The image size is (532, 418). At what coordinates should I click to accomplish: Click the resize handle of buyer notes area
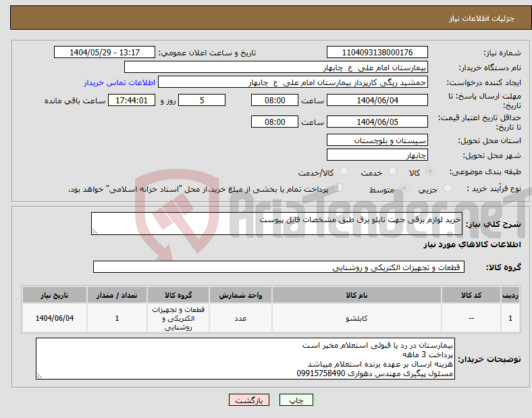point(39,376)
